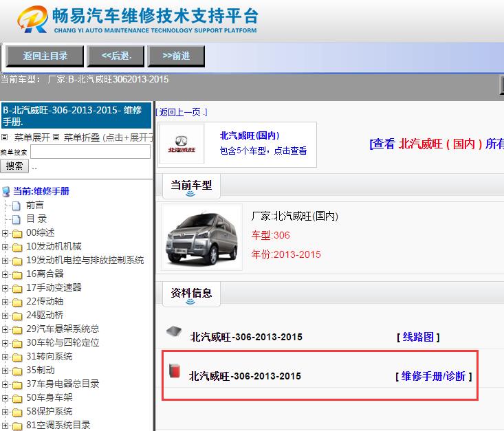Click the 19发动机电控与排放控制系统 folder icon
The image size is (504, 431).
[17, 261]
